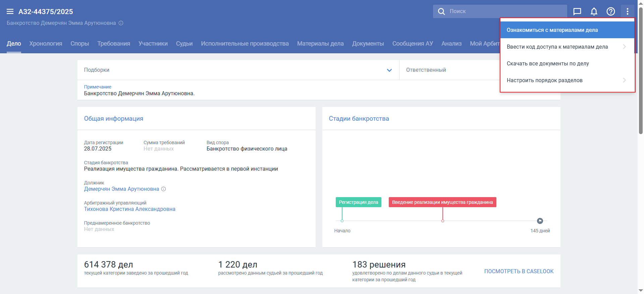Click into the Поиск search field
Screen dimensions: 644x294
pyautogui.click(x=503, y=11)
